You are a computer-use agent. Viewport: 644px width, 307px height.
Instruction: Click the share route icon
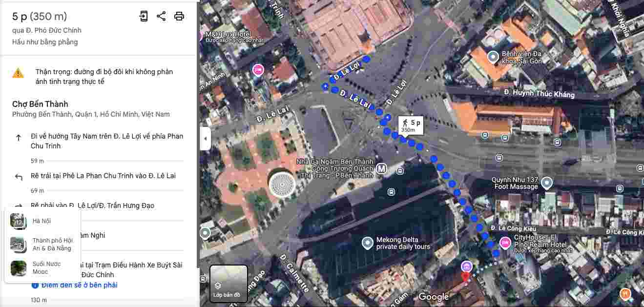tap(161, 16)
